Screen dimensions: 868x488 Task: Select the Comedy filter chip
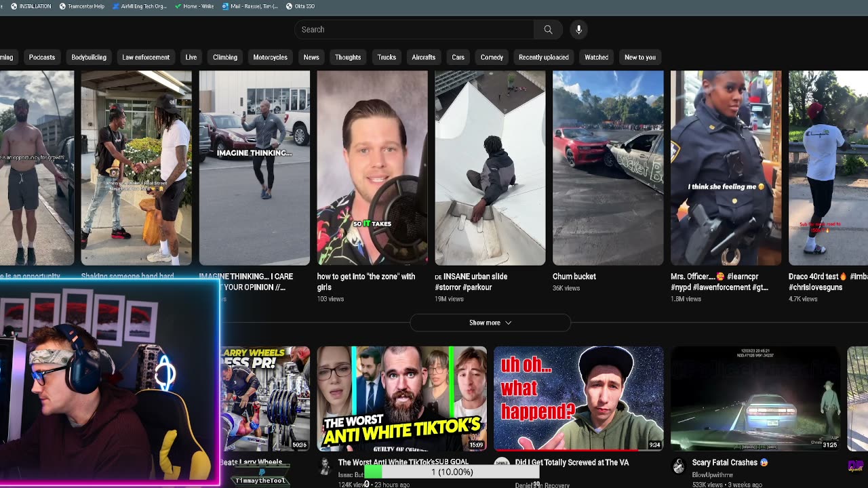point(492,57)
